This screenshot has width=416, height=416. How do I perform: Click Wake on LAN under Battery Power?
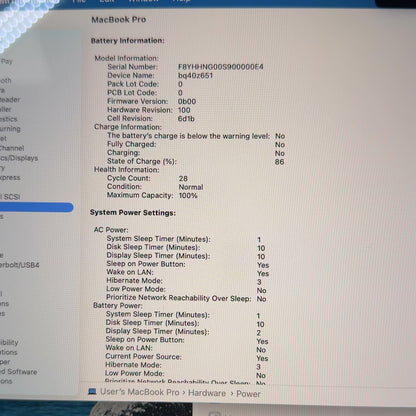coord(129,348)
